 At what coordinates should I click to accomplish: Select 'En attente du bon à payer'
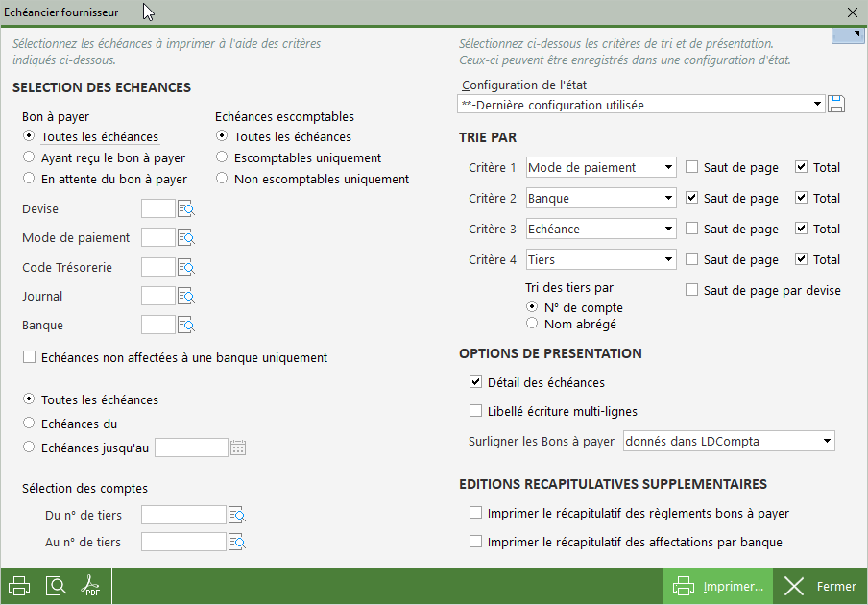tap(29, 179)
